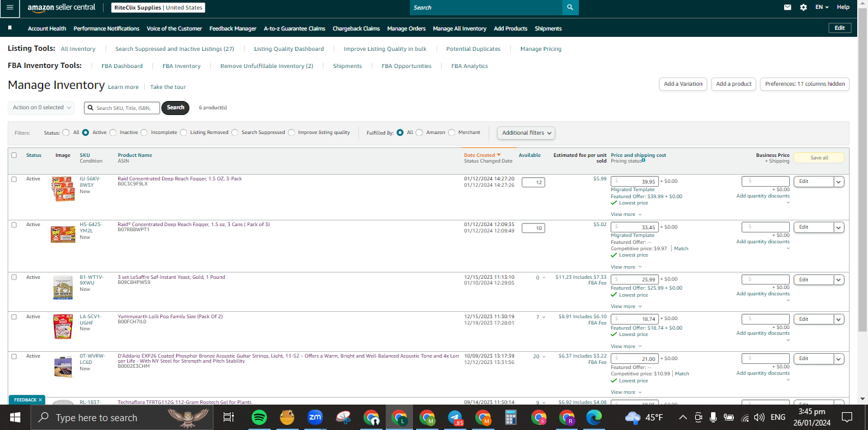This screenshot has height=430, width=868.
Task: Open the Yummyearth Lolli Pop thumbnail
Action: [63, 326]
